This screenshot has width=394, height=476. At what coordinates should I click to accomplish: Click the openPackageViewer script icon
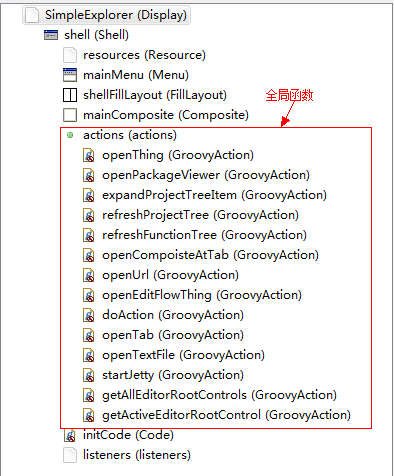89,175
